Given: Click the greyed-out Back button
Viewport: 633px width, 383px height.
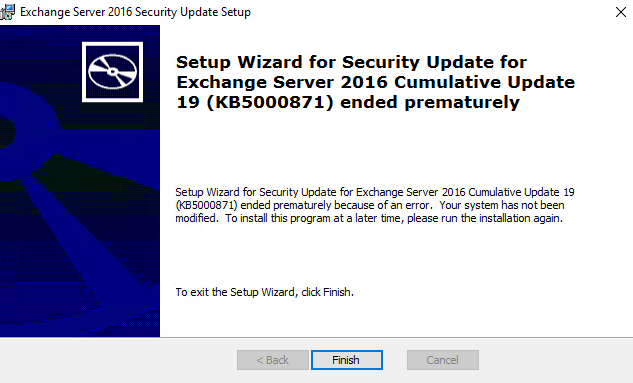Looking at the screenshot, I should coord(273,360).
